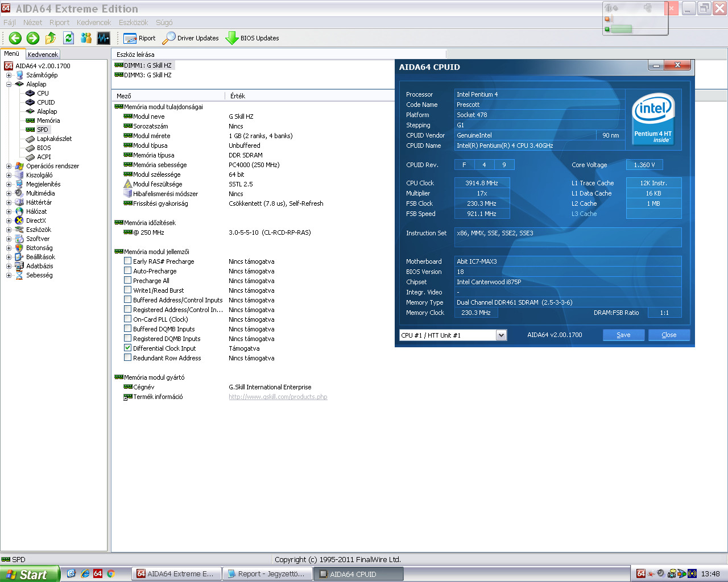Switch to Report - Jegyzettömb taskbar window
728x582 pixels.
[268, 574]
